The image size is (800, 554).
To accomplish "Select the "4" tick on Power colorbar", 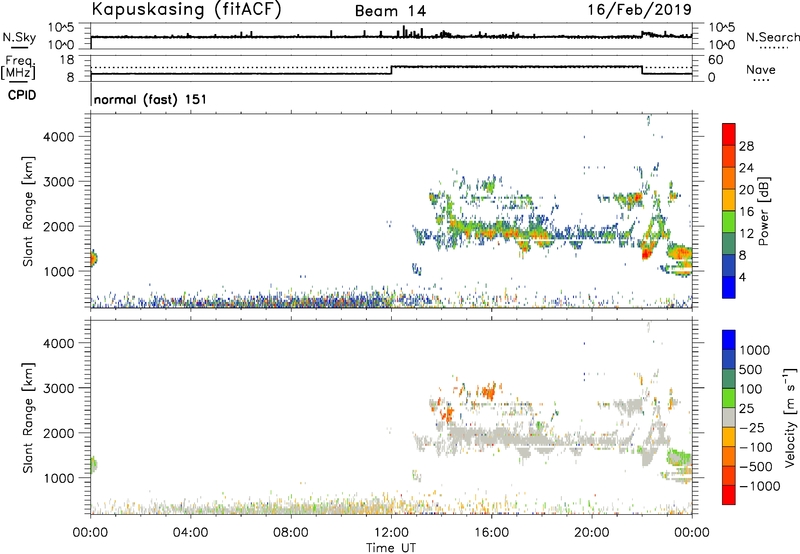I will 742,277.
